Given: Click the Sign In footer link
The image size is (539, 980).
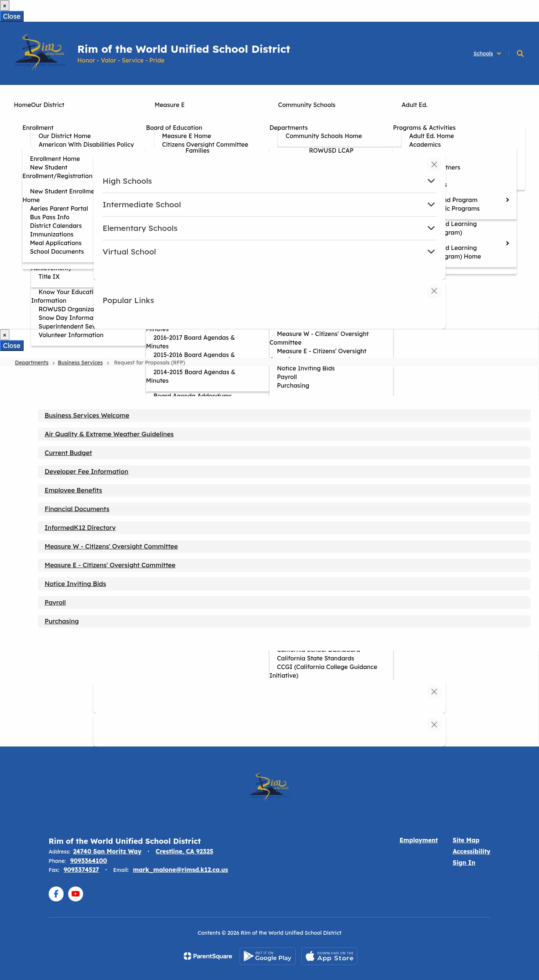Looking at the screenshot, I should pos(464,863).
